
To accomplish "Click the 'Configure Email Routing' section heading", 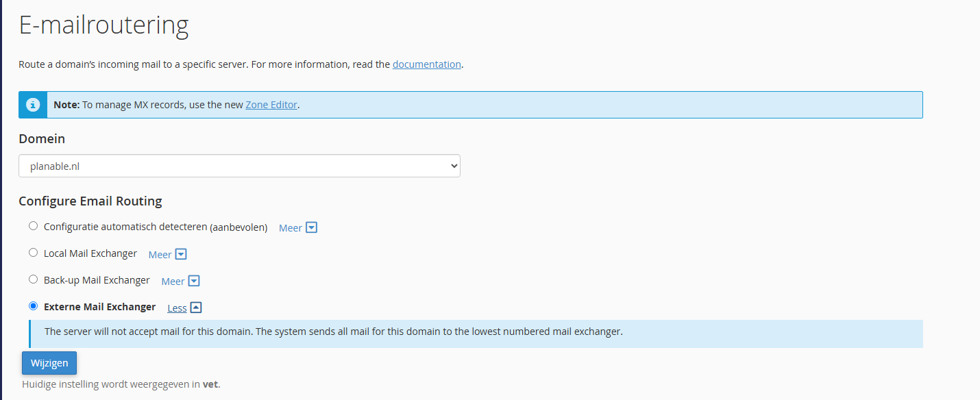I will pyautogui.click(x=90, y=201).
